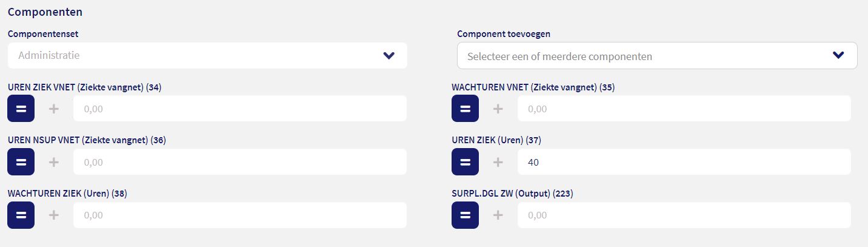Choose equals icon for WACHTUREN ZIEK (38)
This screenshot has height=247, width=868.
point(21,215)
